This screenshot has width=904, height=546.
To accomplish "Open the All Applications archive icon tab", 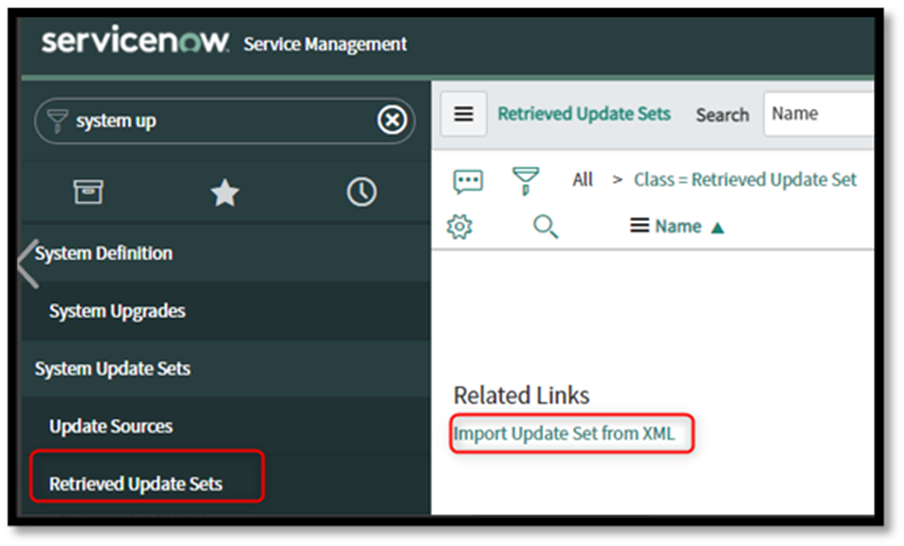I will pyautogui.click(x=89, y=193).
